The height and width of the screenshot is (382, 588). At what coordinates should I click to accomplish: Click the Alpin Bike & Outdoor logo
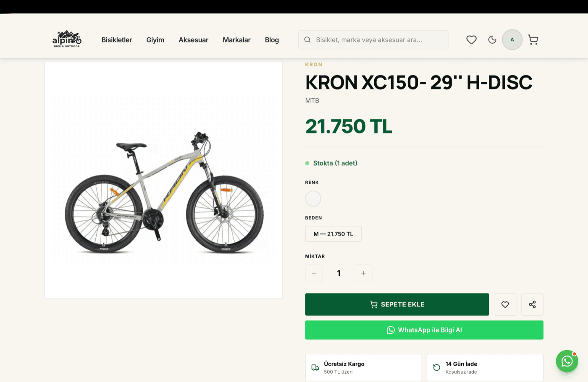67,39
